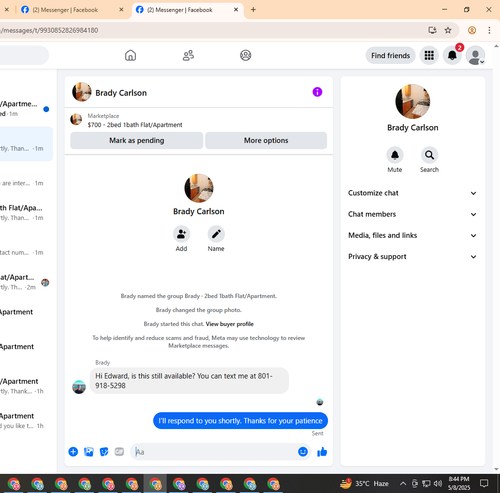Open Windows notification center icon
This screenshot has height=493, width=500.
coord(484,483)
